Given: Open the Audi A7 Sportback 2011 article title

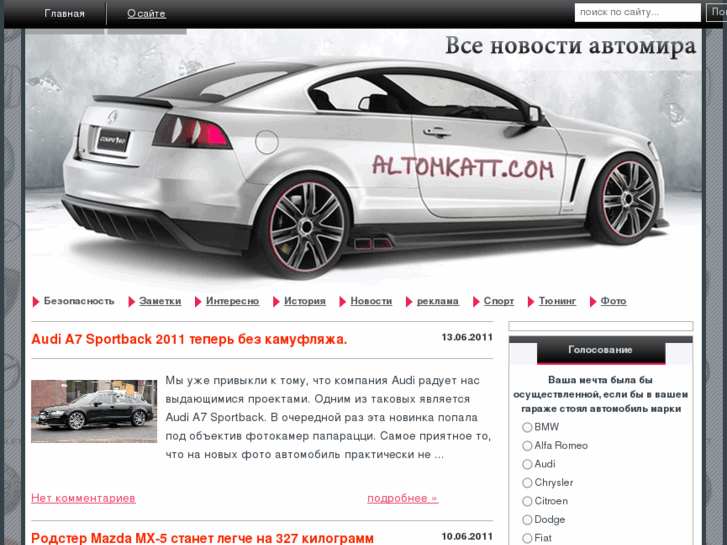Looking at the screenshot, I should click(189, 340).
